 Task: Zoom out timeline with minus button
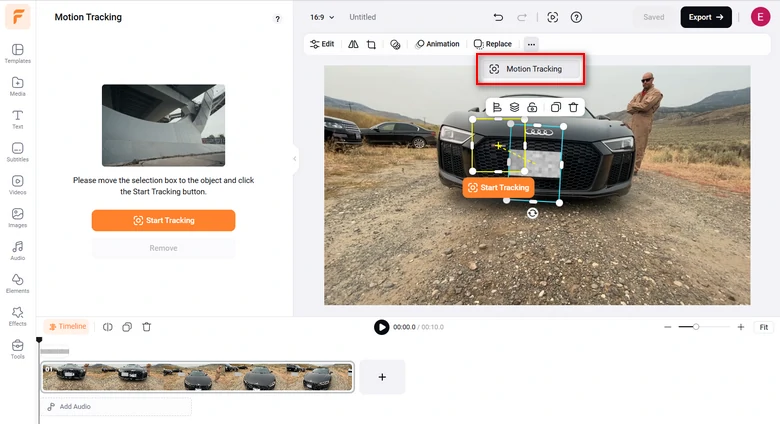pos(668,327)
